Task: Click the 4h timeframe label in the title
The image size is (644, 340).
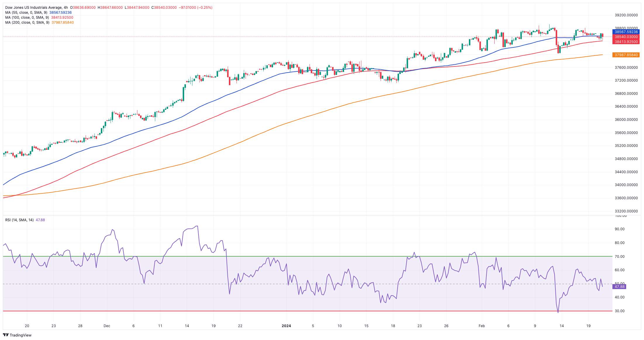Action: pyautogui.click(x=66, y=8)
